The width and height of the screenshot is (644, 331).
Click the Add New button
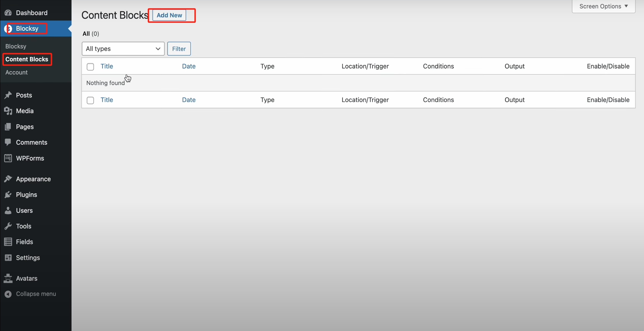(169, 15)
